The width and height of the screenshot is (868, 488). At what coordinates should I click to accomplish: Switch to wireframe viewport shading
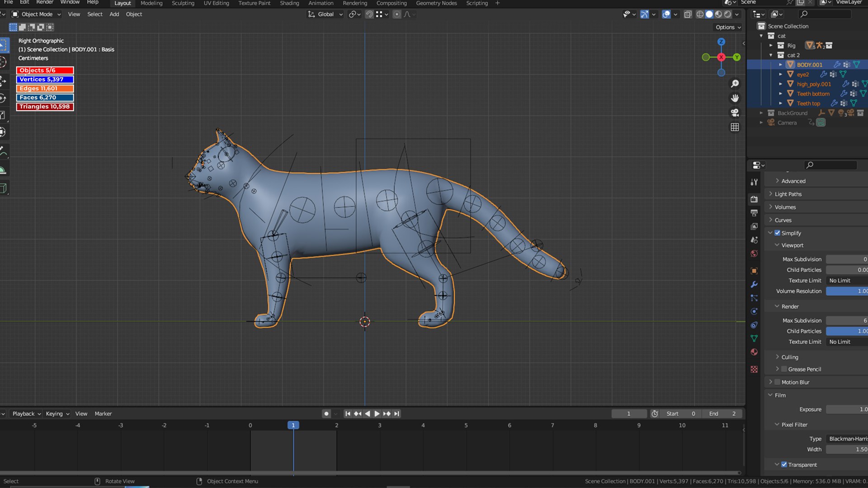pyautogui.click(x=700, y=14)
